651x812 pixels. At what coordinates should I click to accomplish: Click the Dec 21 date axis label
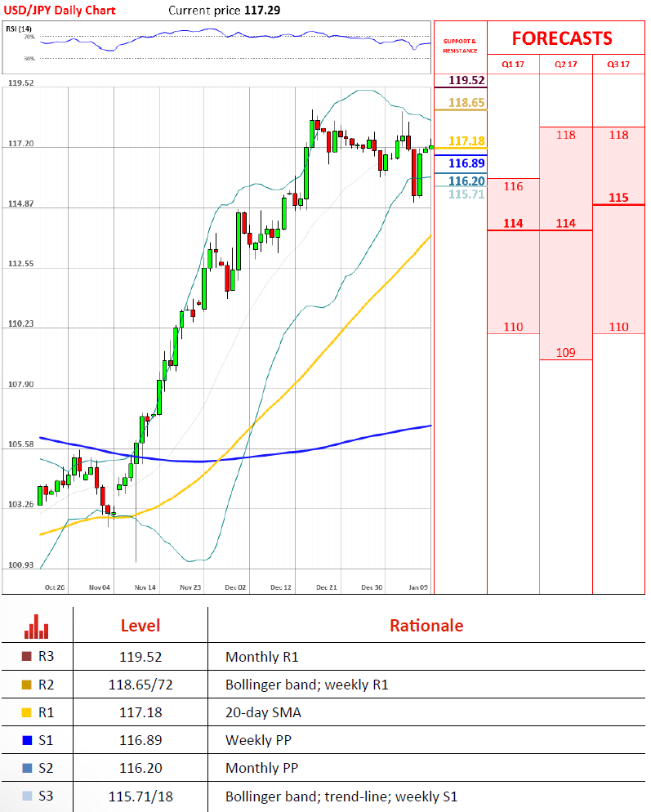[x=326, y=587]
